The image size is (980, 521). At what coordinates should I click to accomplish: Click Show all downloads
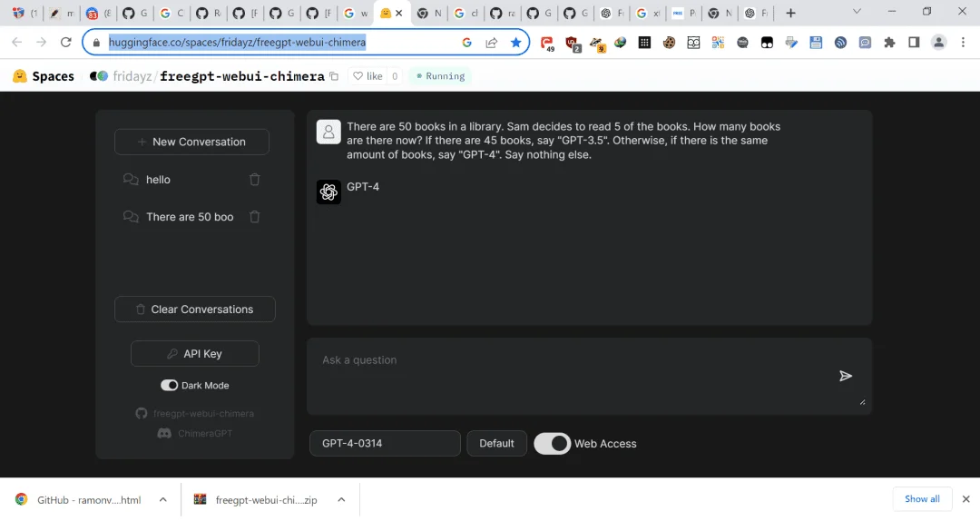pyautogui.click(x=922, y=498)
